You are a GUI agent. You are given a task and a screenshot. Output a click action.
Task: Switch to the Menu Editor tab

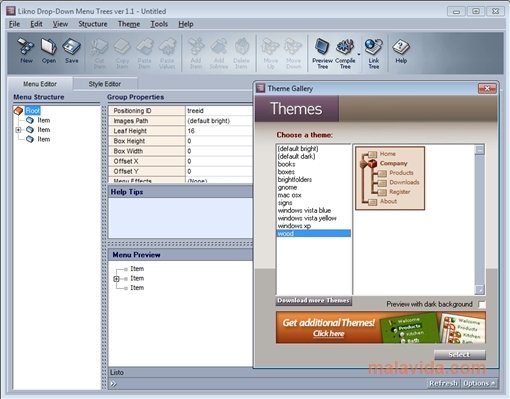(40, 84)
